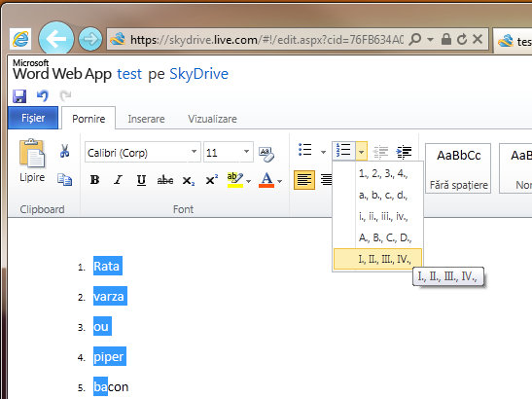Screen dimensions: 532x399
Task: Click the word bacon in the list
Action: click(x=111, y=386)
